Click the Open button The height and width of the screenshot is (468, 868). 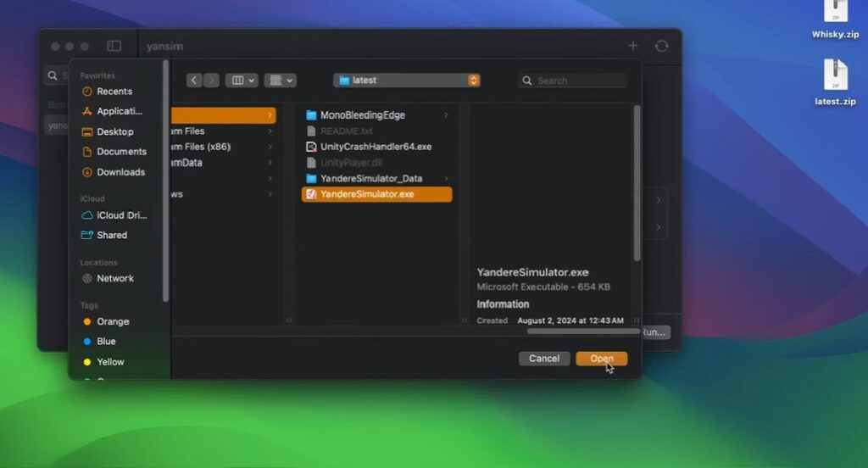point(601,359)
